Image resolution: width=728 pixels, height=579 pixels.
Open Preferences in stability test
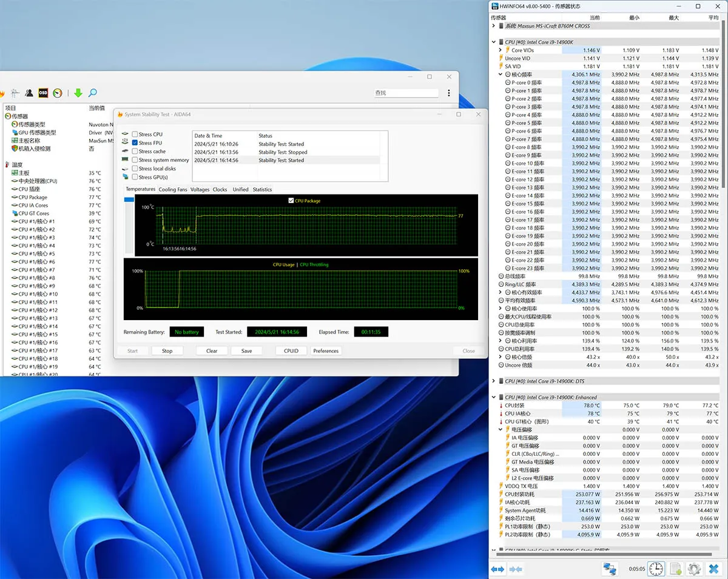click(x=326, y=351)
